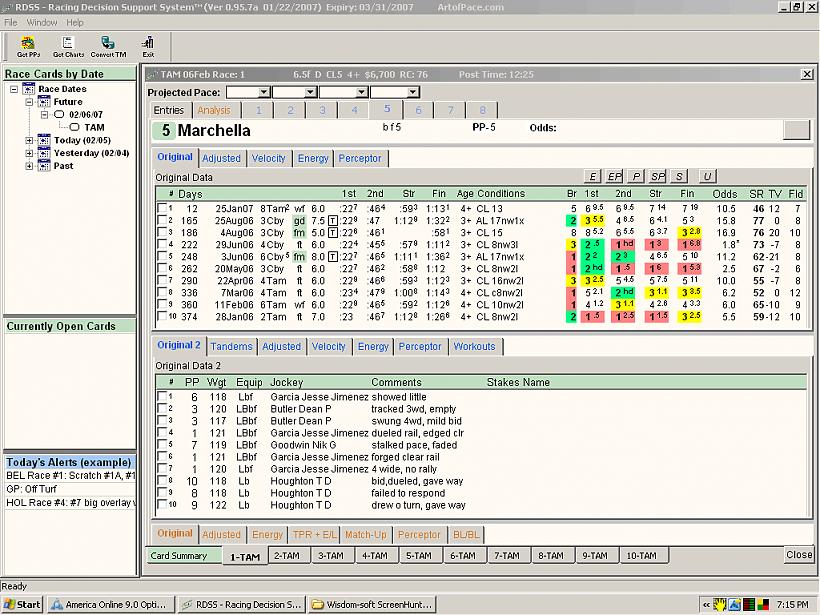The width and height of the screenshot is (820, 615).
Task: Open the Windows Start button
Action: tap(21, 605)
